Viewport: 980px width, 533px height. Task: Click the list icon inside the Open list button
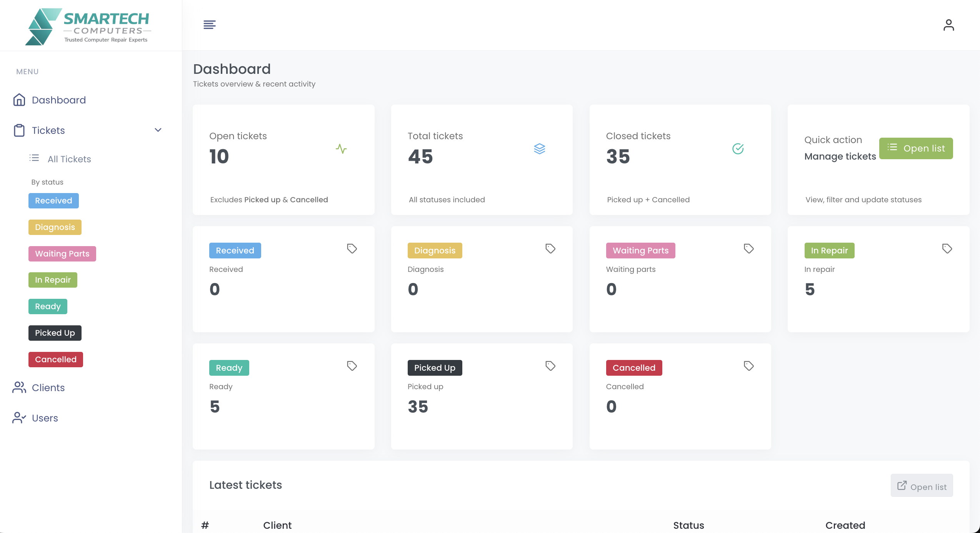point(892,148)
